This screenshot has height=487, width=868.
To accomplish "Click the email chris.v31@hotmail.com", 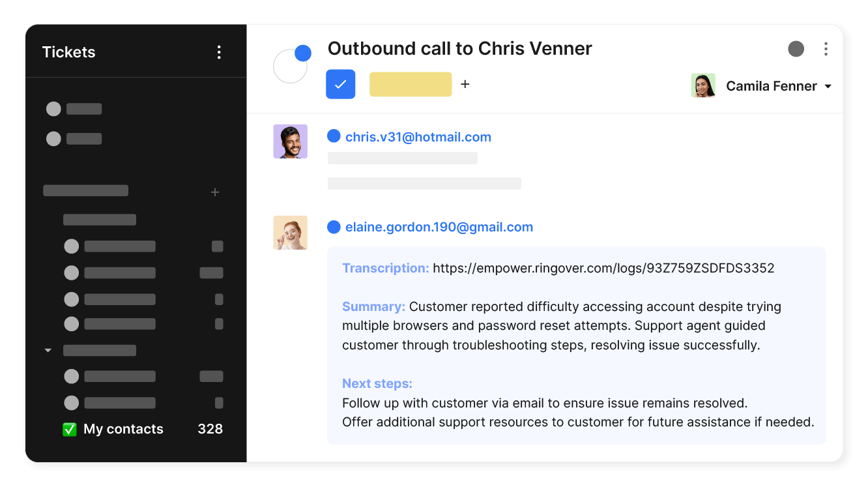I will tap(418, 136).
